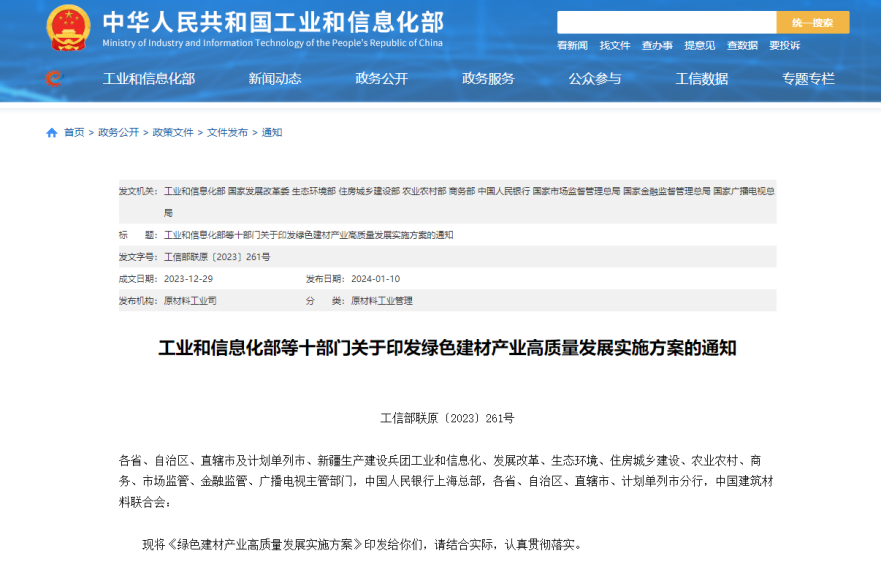Go to the 公众参与 section
The image size is (881, 567).
tap(595, 79)
